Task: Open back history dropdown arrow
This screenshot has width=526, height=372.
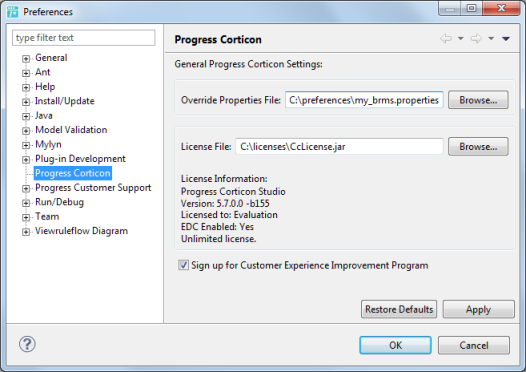Action: pos(461,39)
